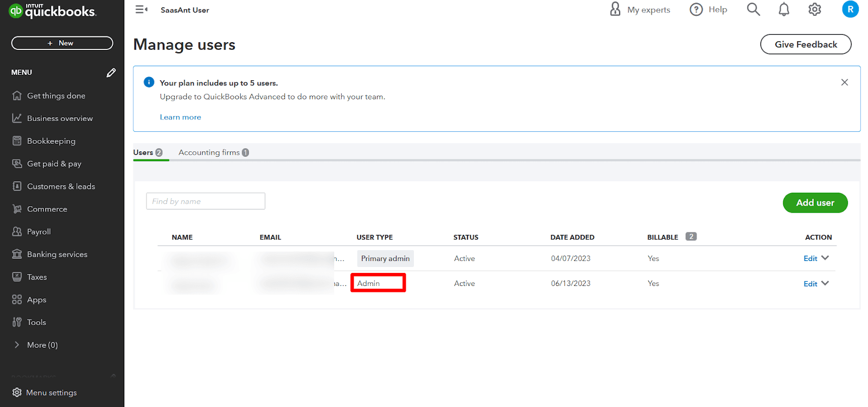The height and width of the screenshot is (407, 868).
Task: Open Get paid & pay menu
Action: [x=54, y=164]
